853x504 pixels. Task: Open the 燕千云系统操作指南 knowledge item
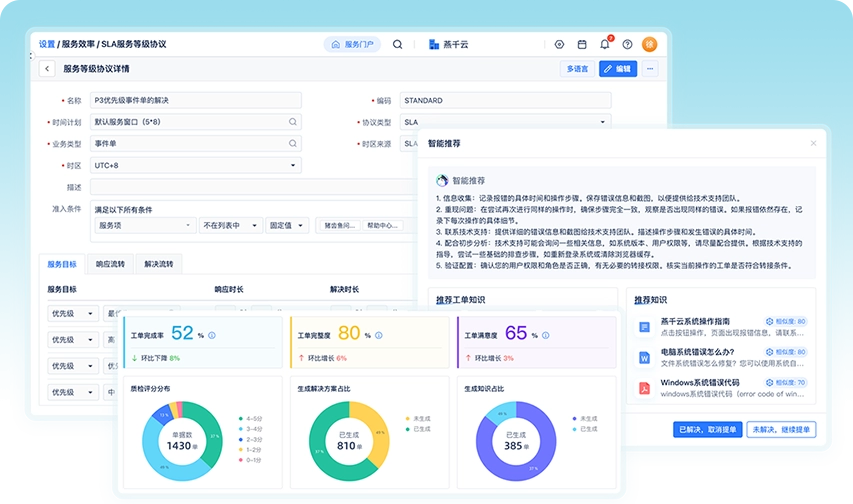pyautogui.click(x=721, y=327)
